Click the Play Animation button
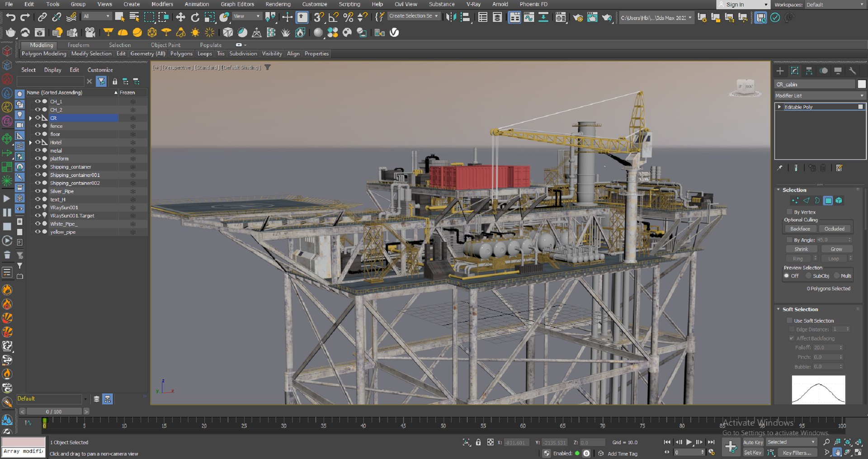This screenshot has height=459, width=868. [689, 442]
